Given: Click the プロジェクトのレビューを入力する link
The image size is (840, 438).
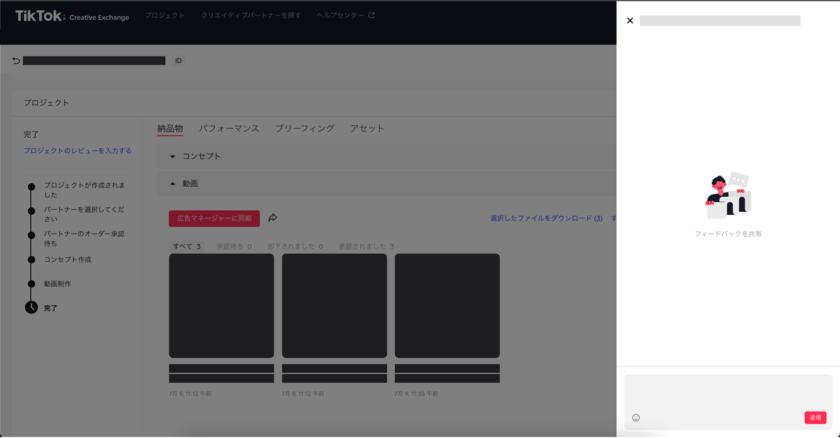Looking at the screenshot, I should click(x=77, y=151).
